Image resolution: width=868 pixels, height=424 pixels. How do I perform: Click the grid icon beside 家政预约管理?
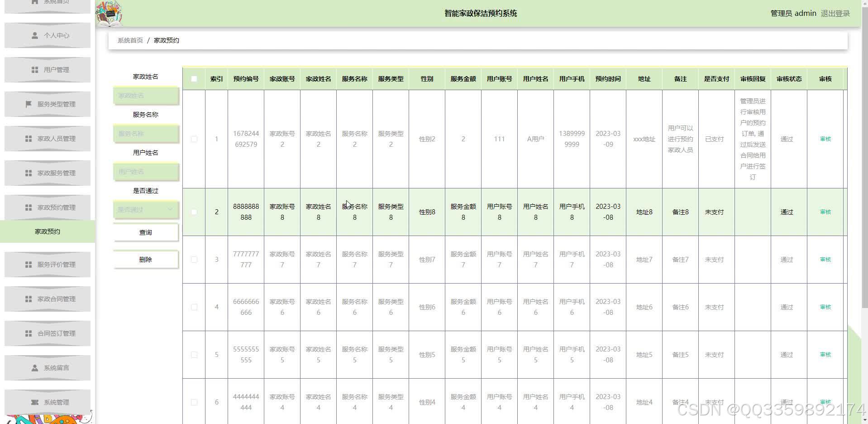pyautogui.click(x=29, y=207)
